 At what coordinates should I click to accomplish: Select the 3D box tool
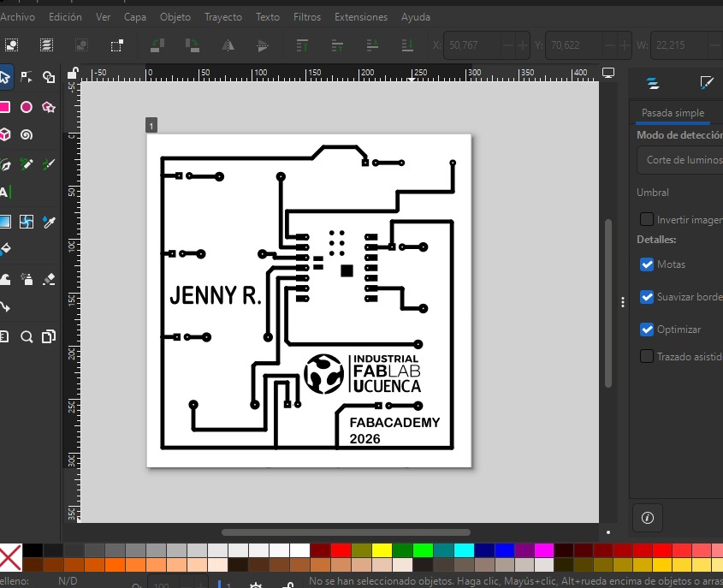pos(4,134)
